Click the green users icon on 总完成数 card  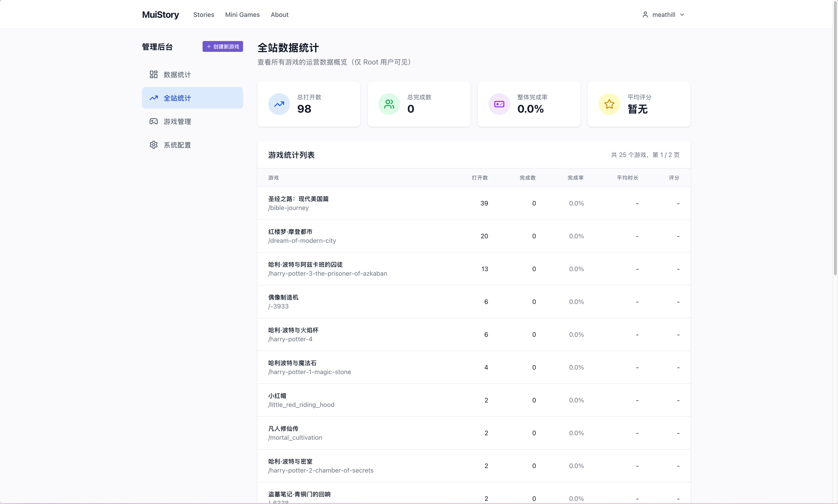pyautogui.click(x=389, y=104)
